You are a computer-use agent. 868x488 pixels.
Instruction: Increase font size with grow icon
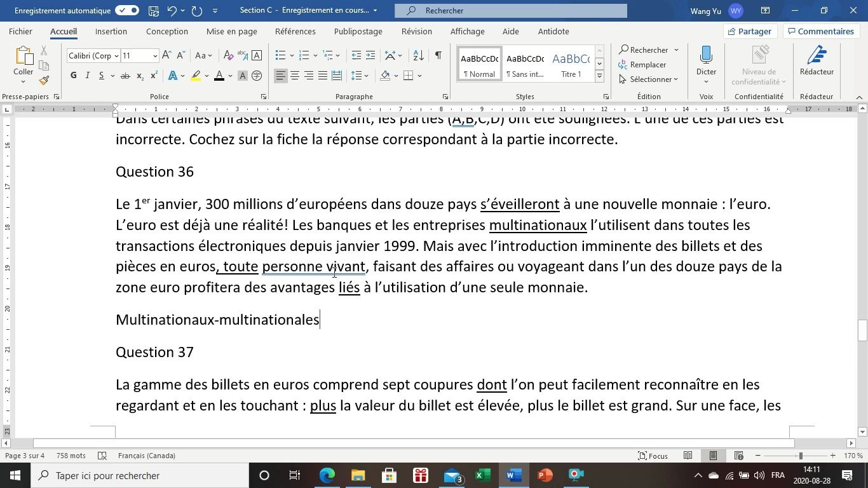[x=166, y=56]
